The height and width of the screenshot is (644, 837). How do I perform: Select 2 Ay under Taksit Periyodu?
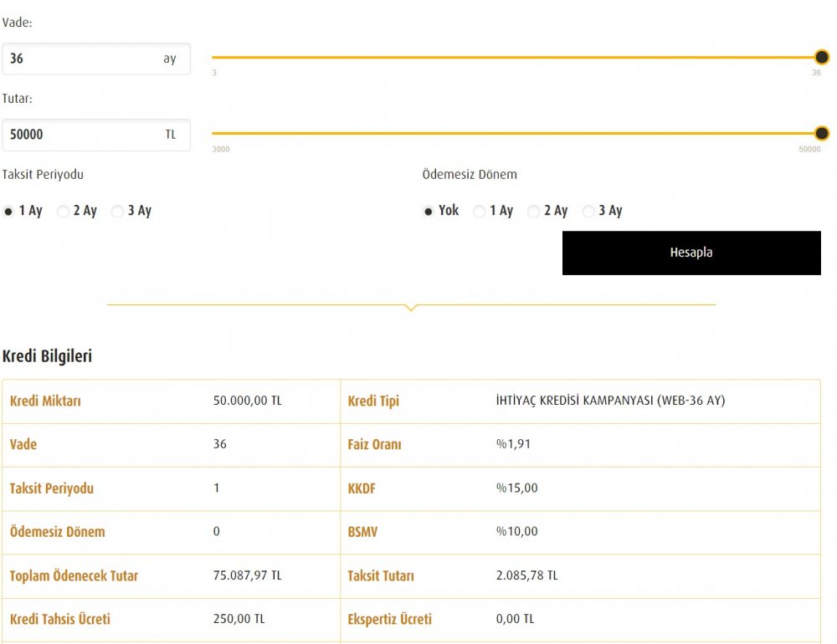click(x=63, y=212)
